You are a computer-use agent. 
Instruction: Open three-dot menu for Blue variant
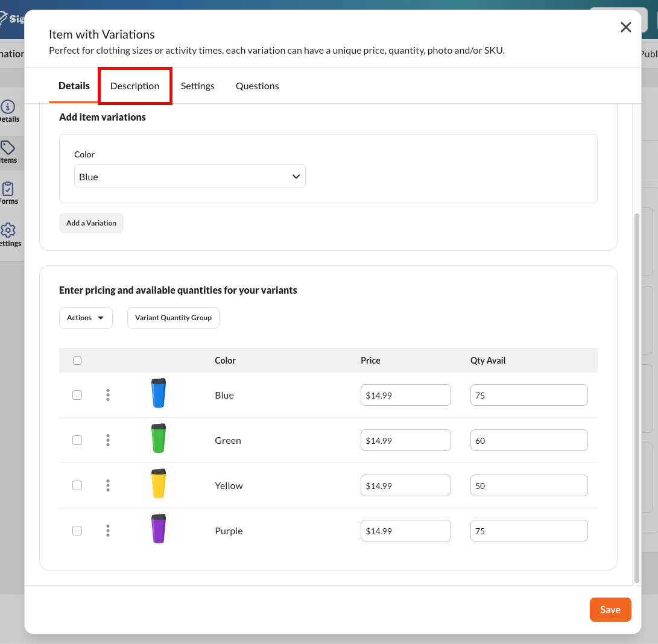click(x=108, y=395)
